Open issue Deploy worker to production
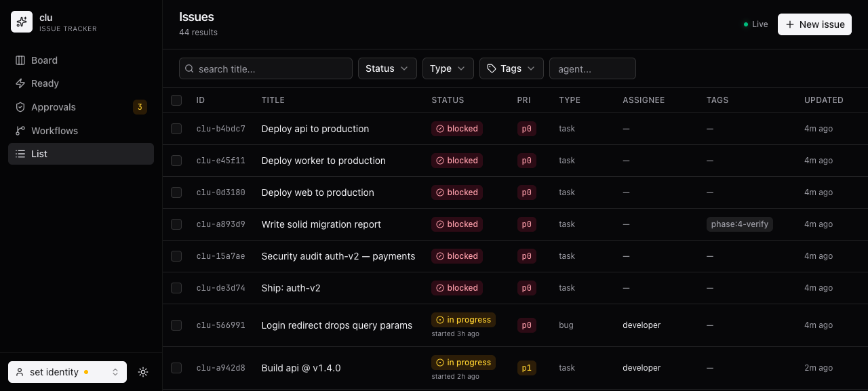The width and height of the screenshot is (868, 391). pyautogui.click(x=323, y=161)
